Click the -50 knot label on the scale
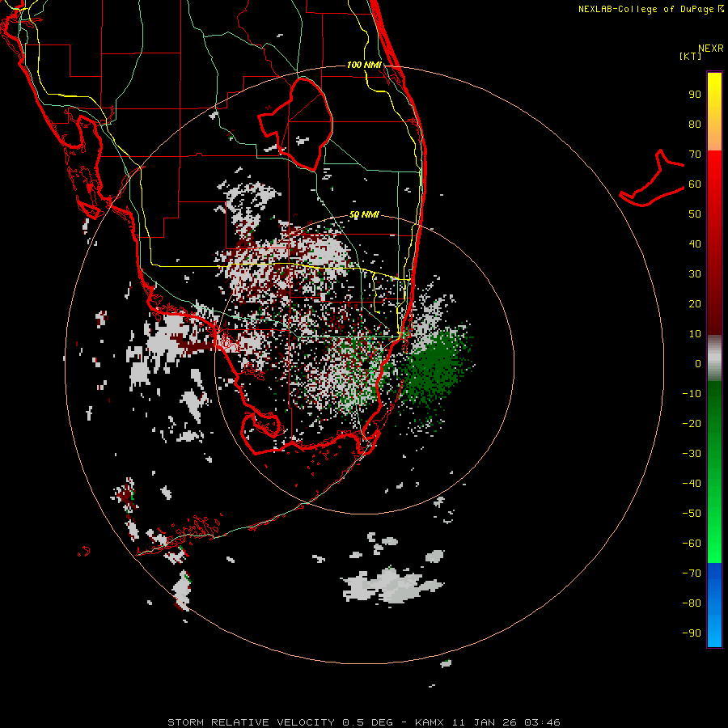This screenshot has width=728, height=728. [x=692, y=513]
